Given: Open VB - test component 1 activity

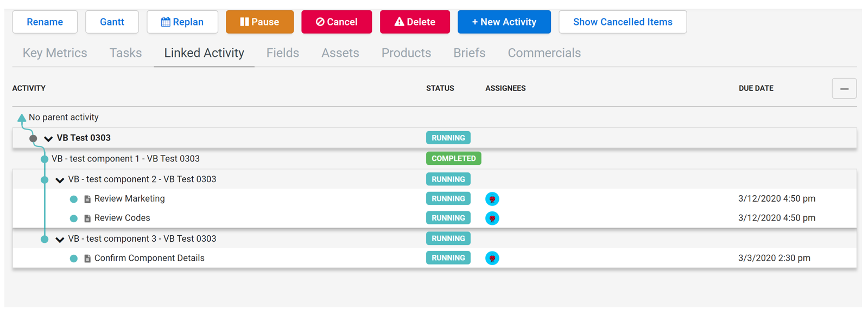Looking at the screenshot, I should click(x=125, y=159).
